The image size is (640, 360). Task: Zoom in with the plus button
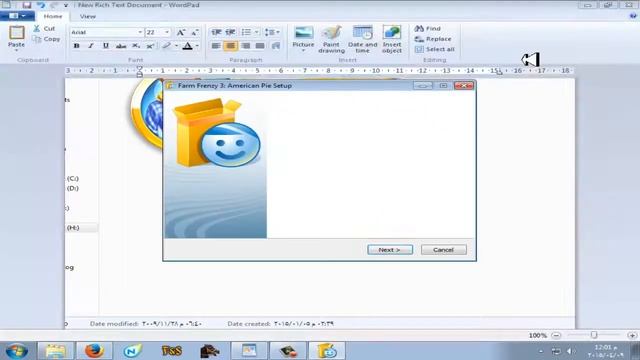coord(632,336)
